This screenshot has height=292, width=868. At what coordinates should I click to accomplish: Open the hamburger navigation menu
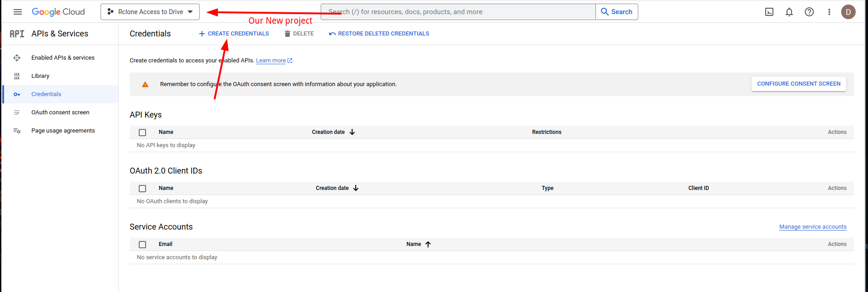click(18, 12)
